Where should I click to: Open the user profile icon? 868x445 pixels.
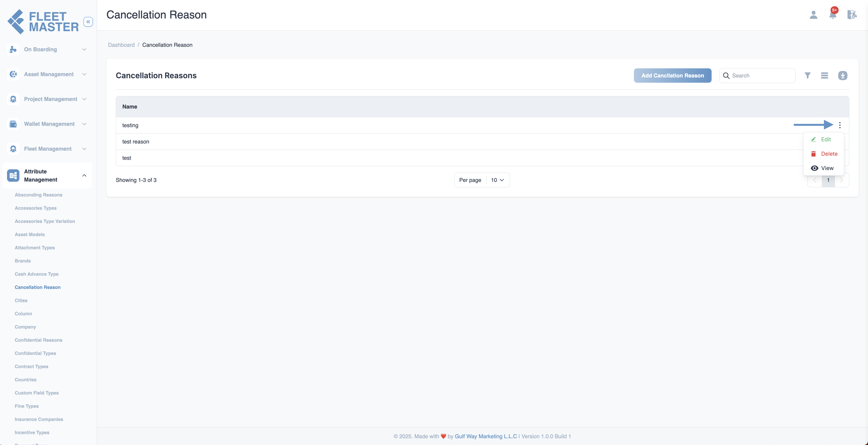[813, 15]
